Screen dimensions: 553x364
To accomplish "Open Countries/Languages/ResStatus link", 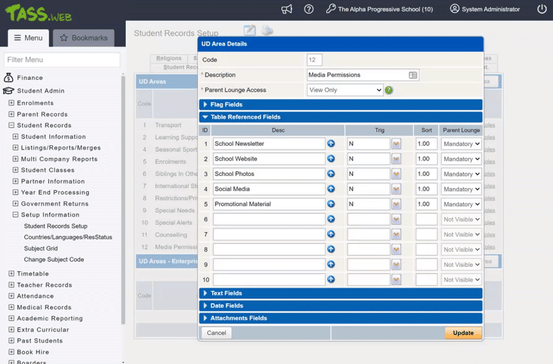I will pos(68,237).
